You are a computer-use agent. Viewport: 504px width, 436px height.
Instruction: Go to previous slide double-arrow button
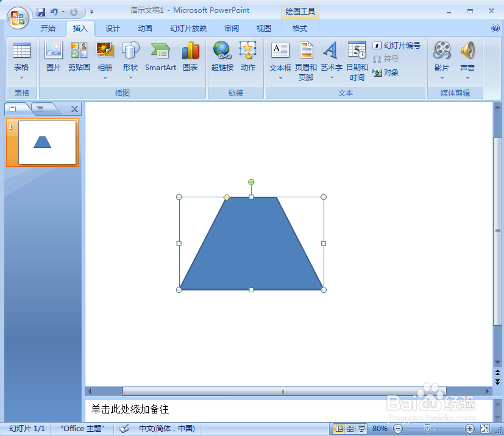click(x=497, y=373)
